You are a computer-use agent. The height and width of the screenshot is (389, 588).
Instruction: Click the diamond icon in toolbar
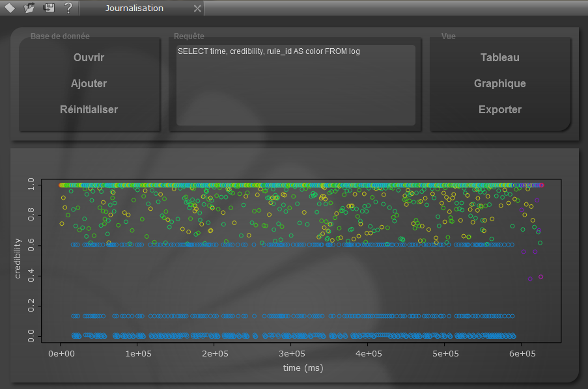[10, 8]
